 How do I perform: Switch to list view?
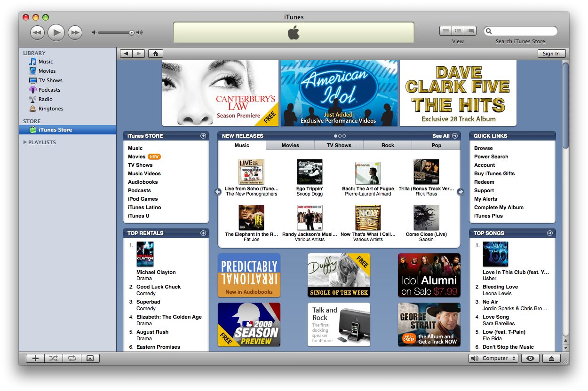click(x=445, y=31)
